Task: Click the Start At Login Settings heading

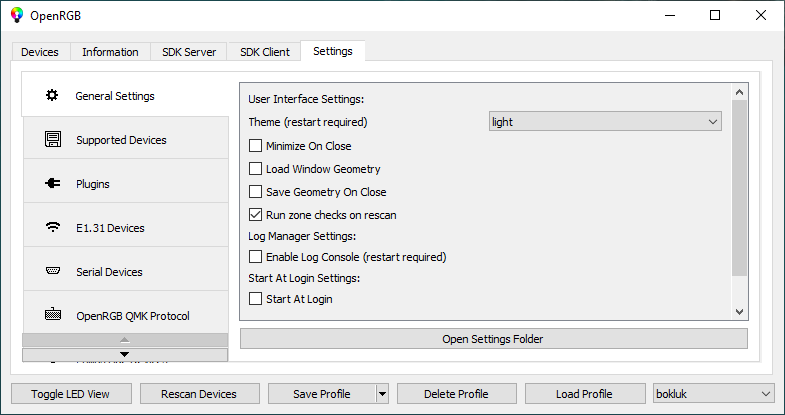Action: pyautogui.click(x=304, y=278)
